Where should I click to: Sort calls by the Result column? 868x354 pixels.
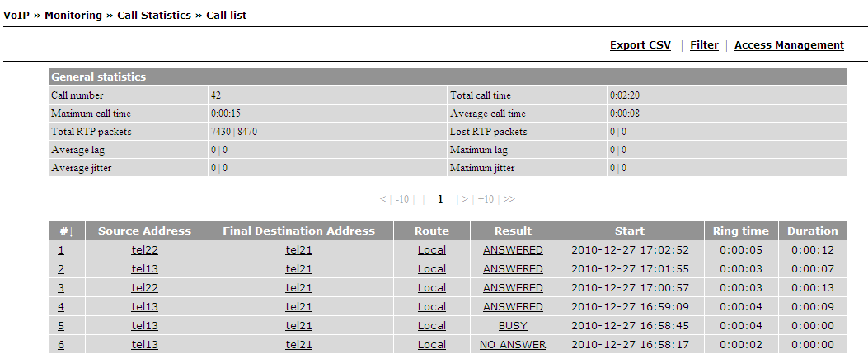coord(514,231)
